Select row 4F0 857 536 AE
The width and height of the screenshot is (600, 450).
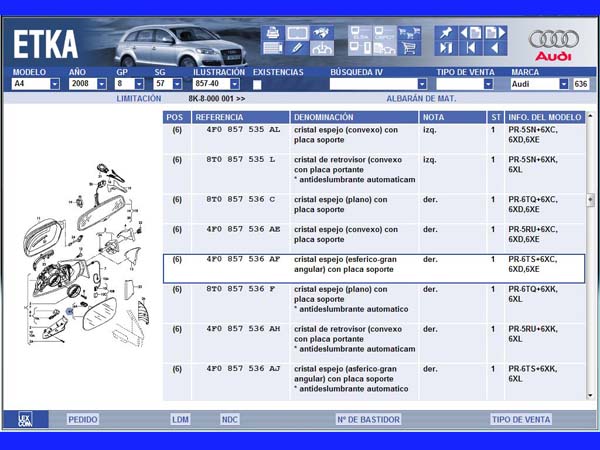point(374,238)
